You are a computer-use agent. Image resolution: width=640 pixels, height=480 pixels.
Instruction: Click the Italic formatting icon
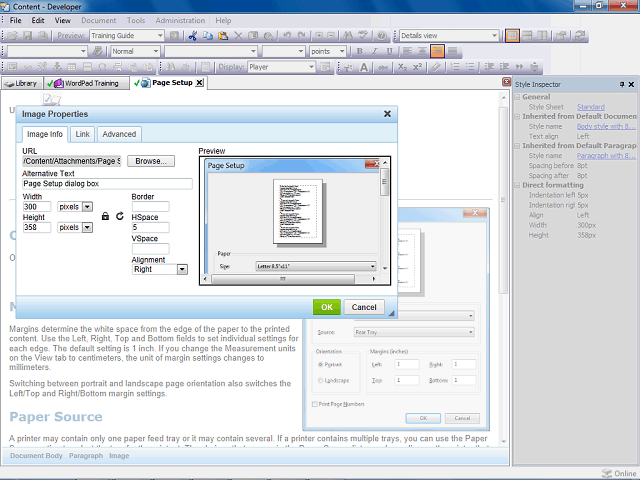tap(374, 51)
